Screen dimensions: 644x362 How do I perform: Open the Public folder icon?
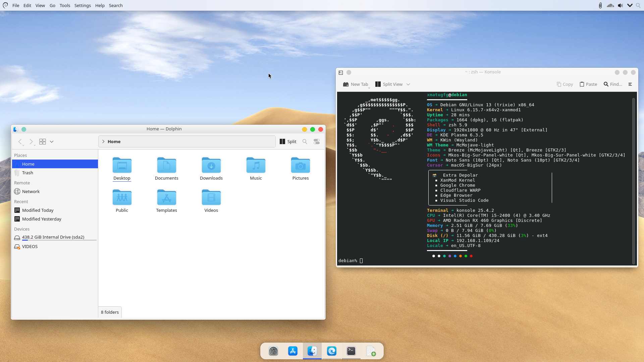click(x=122, y=197)
